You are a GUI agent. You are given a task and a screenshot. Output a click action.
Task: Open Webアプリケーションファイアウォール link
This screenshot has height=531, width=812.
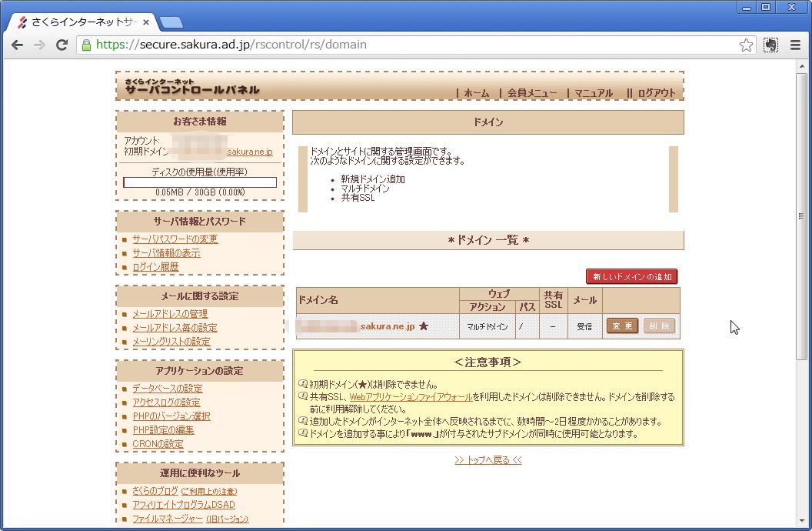coord(411,397)
